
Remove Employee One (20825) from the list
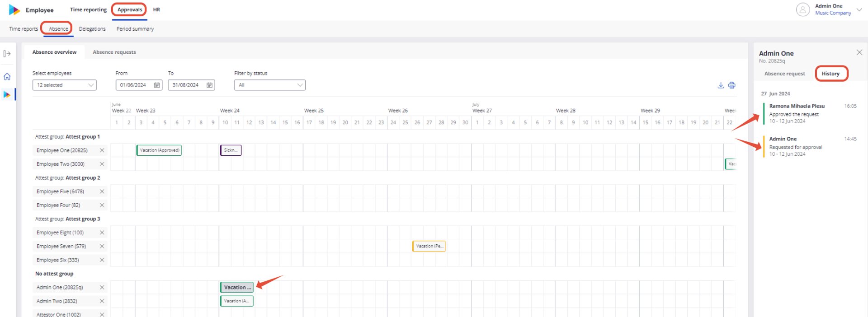102,150
